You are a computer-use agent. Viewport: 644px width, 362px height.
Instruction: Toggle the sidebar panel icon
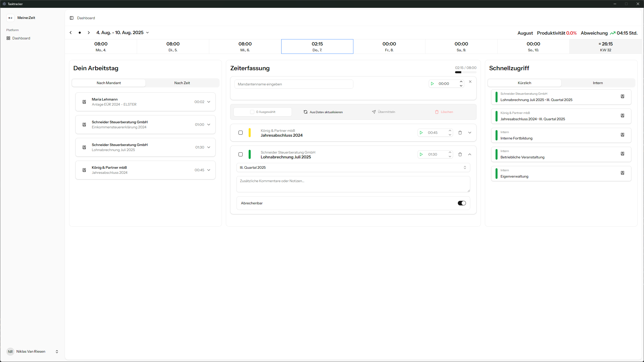pos(72,18)
